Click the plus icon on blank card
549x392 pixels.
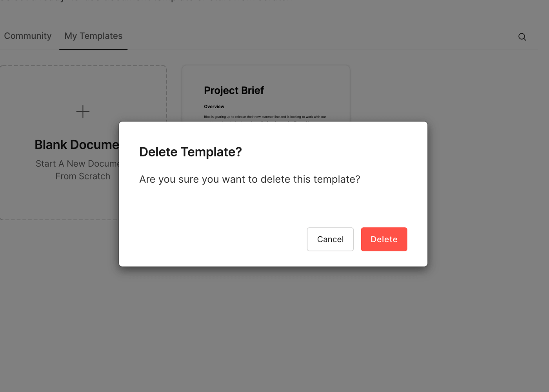pos(83,112)
